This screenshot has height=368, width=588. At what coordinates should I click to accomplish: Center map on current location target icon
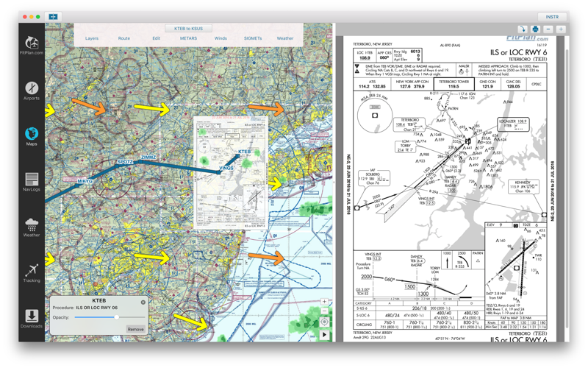[x=324, y=322]
